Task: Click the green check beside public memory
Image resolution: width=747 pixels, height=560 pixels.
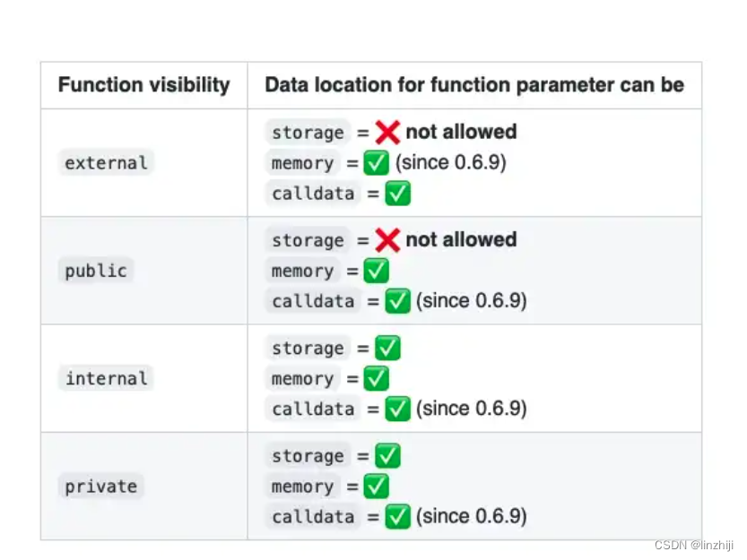Action: click(x=377, y=271)
